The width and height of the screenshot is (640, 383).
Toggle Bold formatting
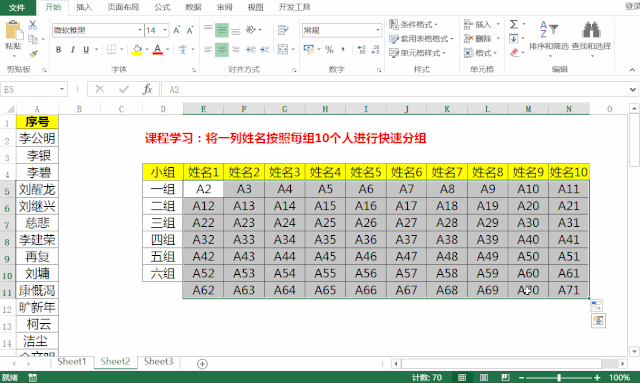[59, 50]
